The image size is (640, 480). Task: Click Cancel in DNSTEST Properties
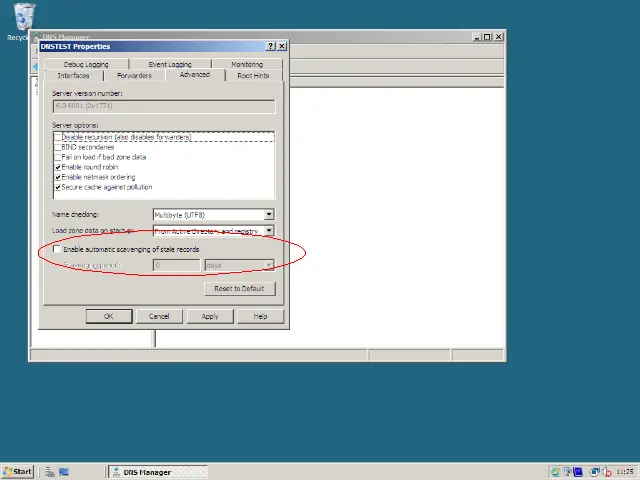[x=159, y=316]
